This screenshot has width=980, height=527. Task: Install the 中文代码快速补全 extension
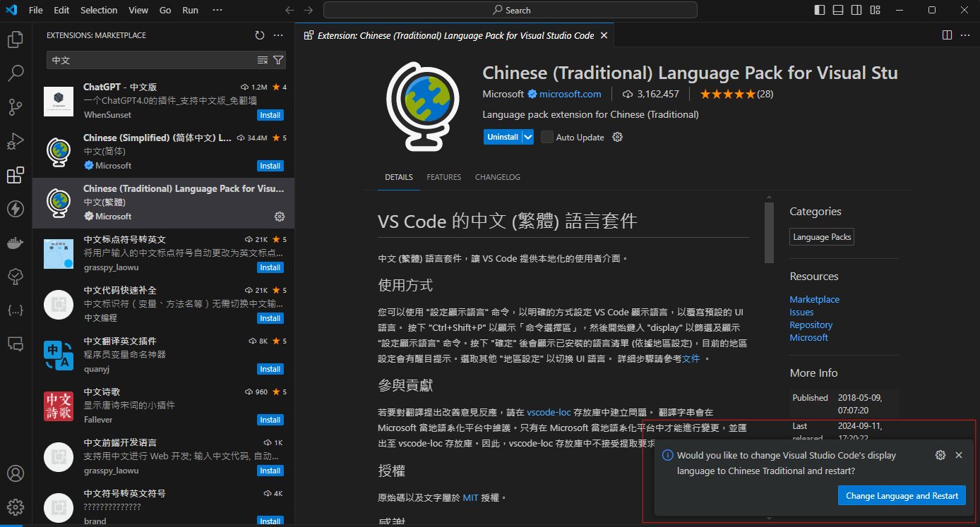[x=270, y=318]
